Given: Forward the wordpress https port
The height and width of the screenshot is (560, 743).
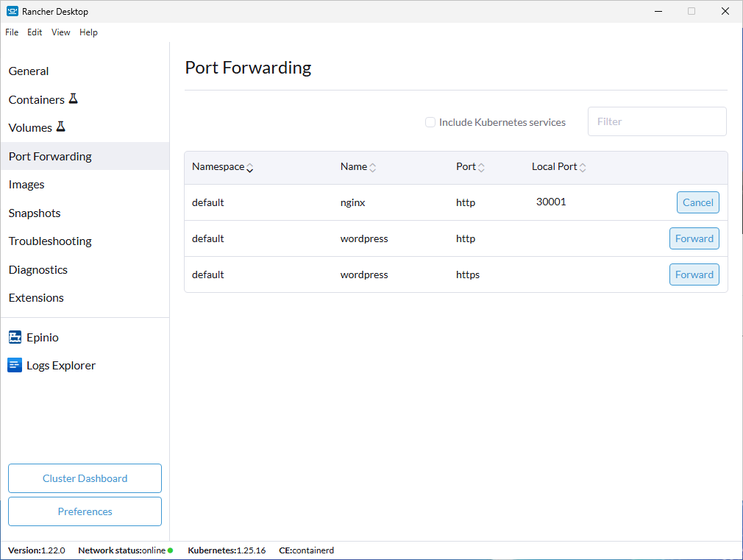Looking at the screenshot, I should pos(694,274).
